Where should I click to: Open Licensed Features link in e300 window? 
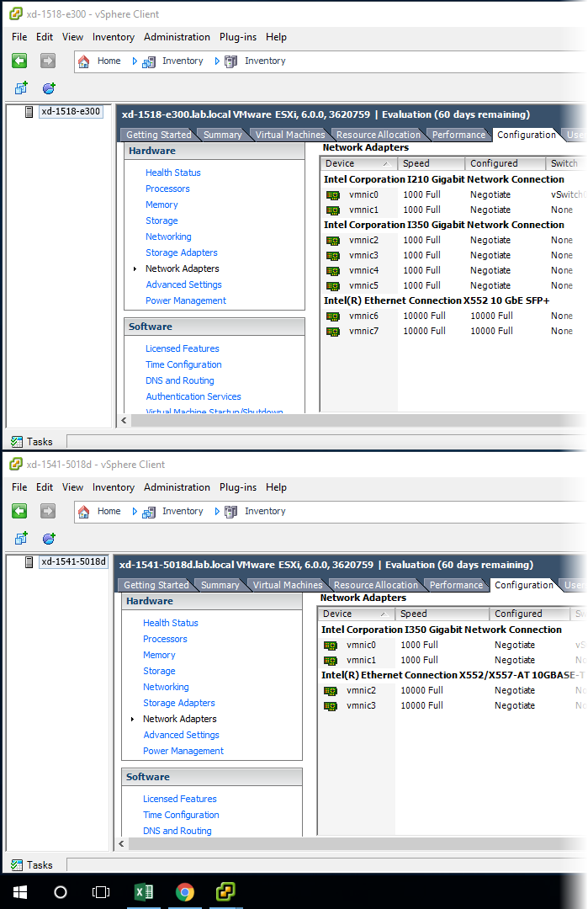182,348
